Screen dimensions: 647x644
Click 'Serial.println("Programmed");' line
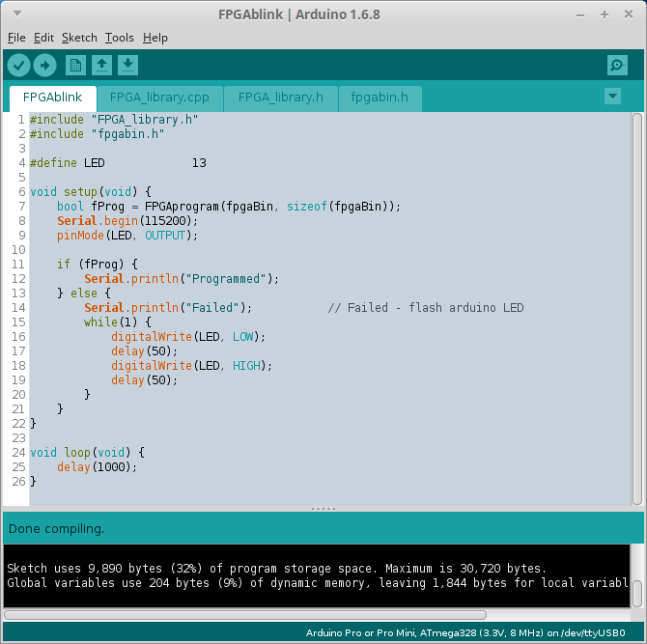182,279
